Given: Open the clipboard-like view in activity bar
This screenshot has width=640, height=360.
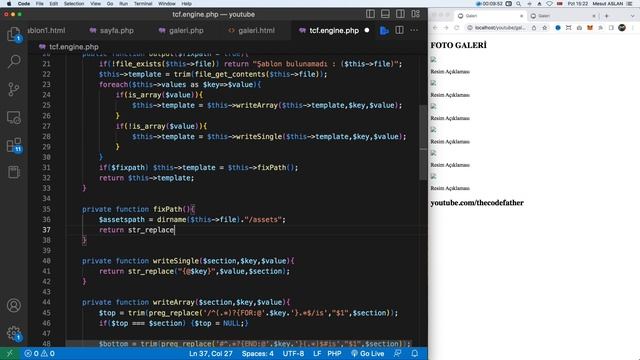Looking at the screenshot, I should click(x=14, y=172).
